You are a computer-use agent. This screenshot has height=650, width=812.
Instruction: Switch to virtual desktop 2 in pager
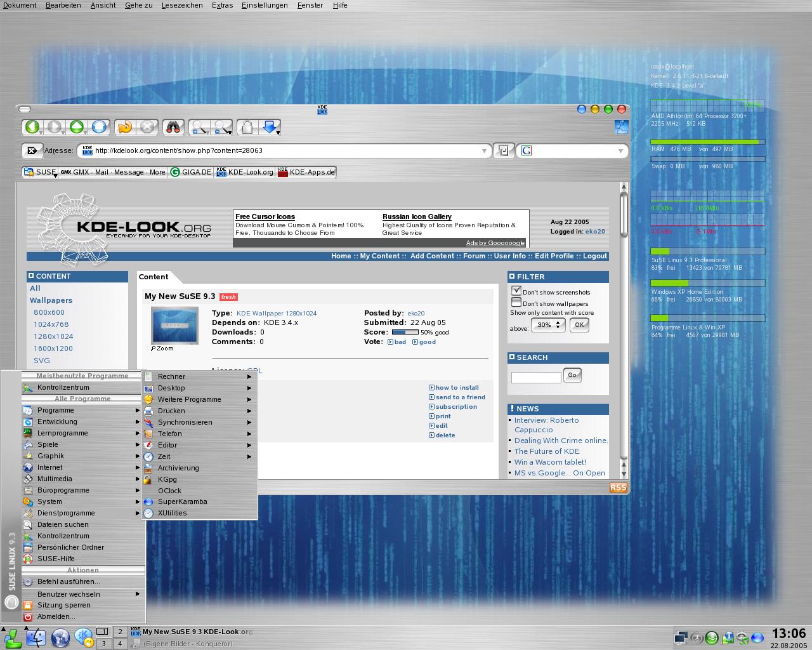(x=120, y=632)
